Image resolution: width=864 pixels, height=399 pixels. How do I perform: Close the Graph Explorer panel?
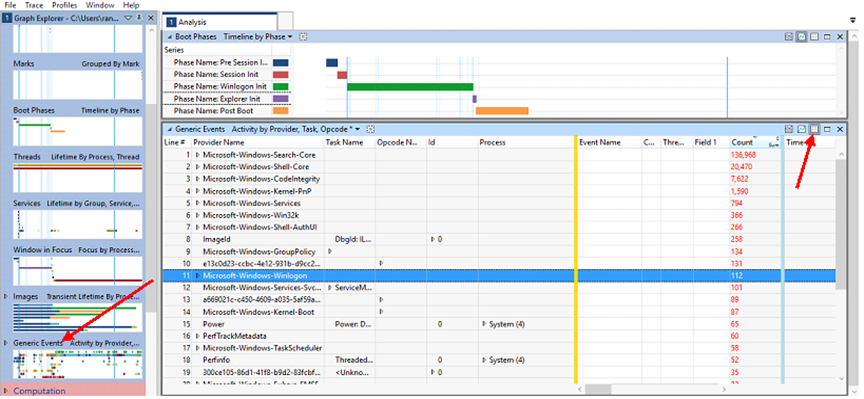tap(150, 18)
